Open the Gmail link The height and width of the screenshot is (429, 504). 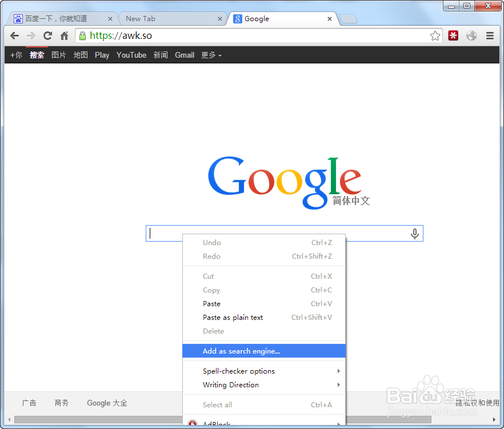click(185, 55)
